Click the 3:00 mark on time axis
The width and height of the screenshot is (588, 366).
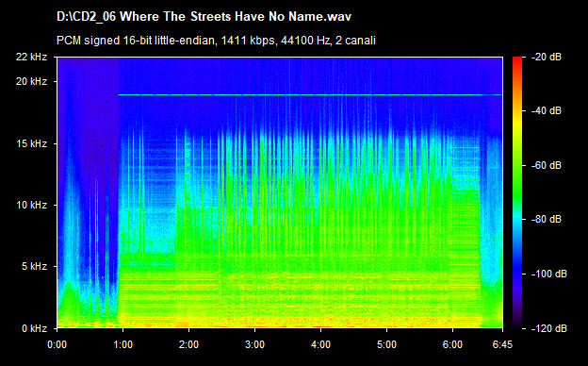pyautogui.click(x=254, y=344)
